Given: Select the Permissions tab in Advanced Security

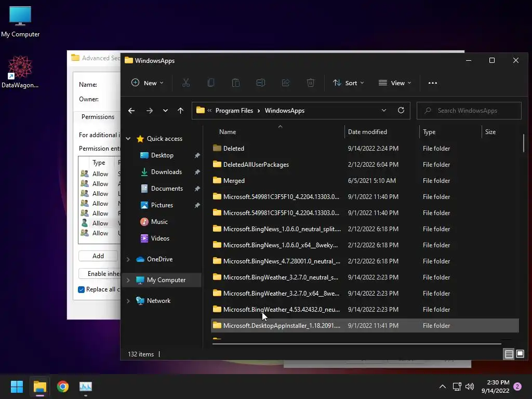Looking at the screenshot, I should point(98,117).
